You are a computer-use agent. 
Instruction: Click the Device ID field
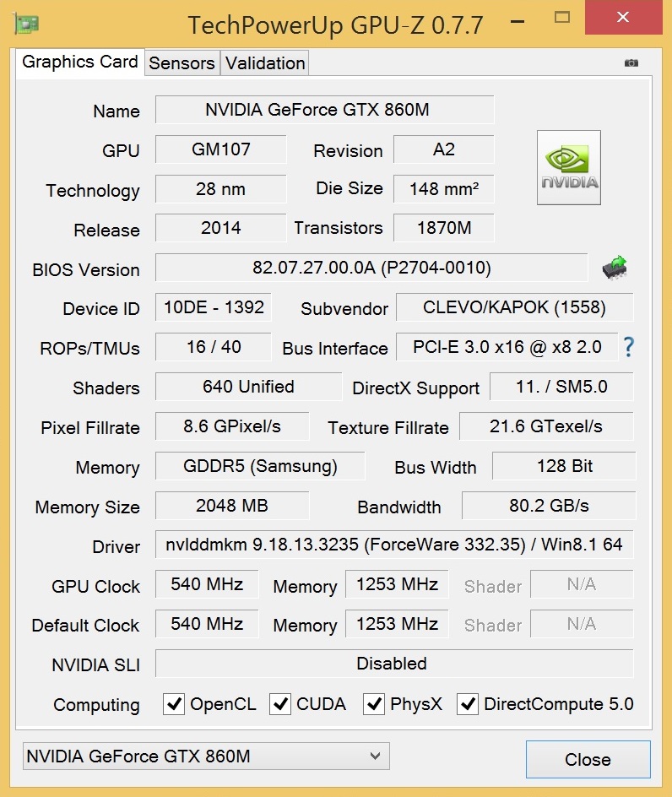pos(214,307)
